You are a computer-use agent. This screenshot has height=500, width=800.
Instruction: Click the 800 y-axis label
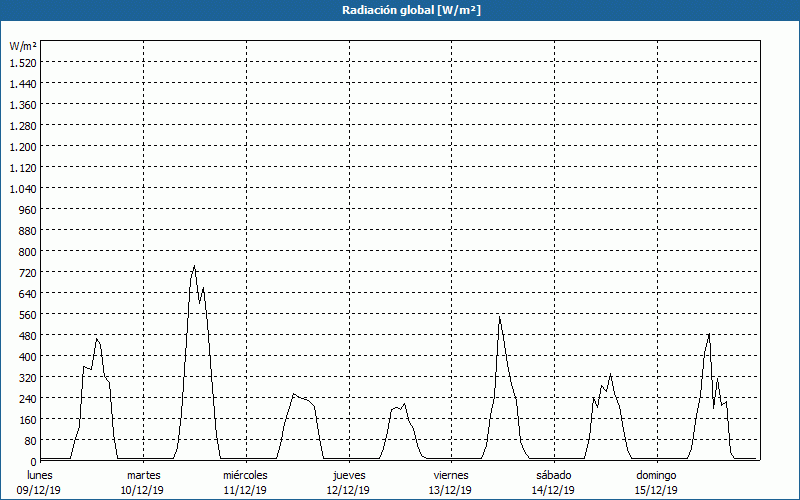(28, 252)
